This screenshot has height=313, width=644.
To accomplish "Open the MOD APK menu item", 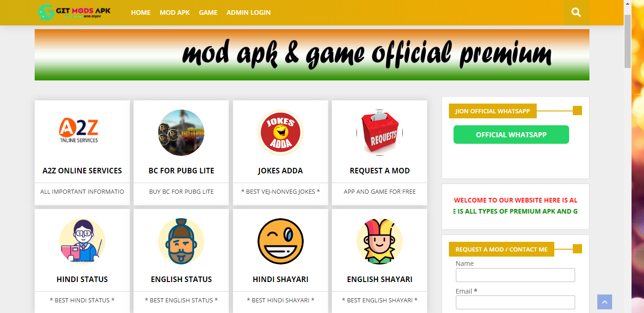I will (175, 12).
